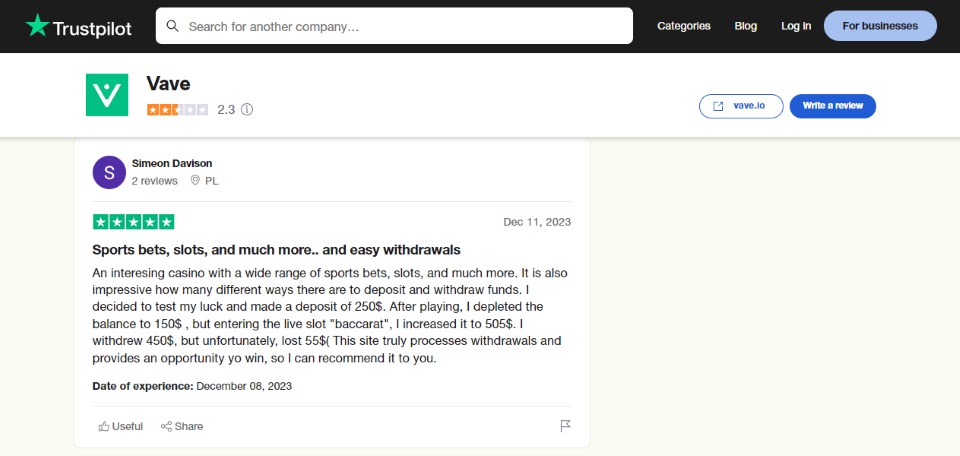
Task: Click Simeon Davison's purple avatar
Action: pyautogui.click(x=109, y=172)
